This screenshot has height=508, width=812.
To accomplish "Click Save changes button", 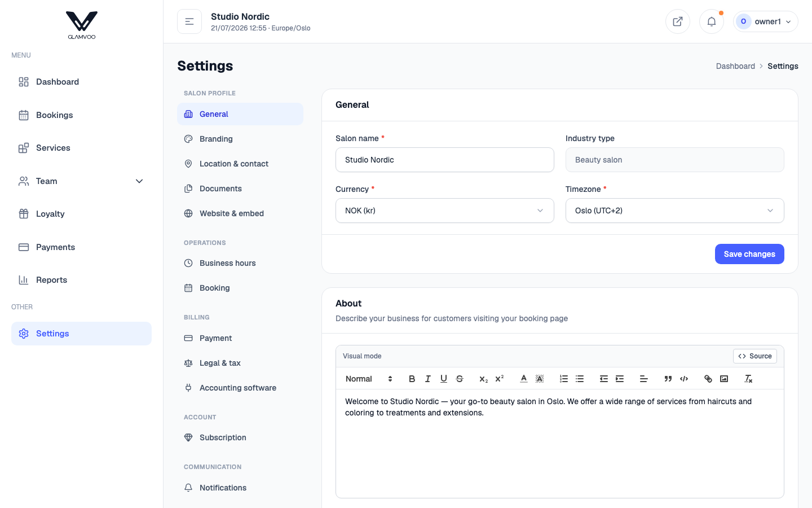I will point(749,254).
